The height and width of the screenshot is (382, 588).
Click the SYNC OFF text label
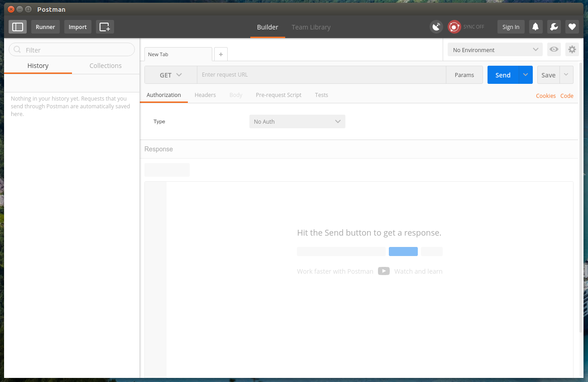(473, 27)
